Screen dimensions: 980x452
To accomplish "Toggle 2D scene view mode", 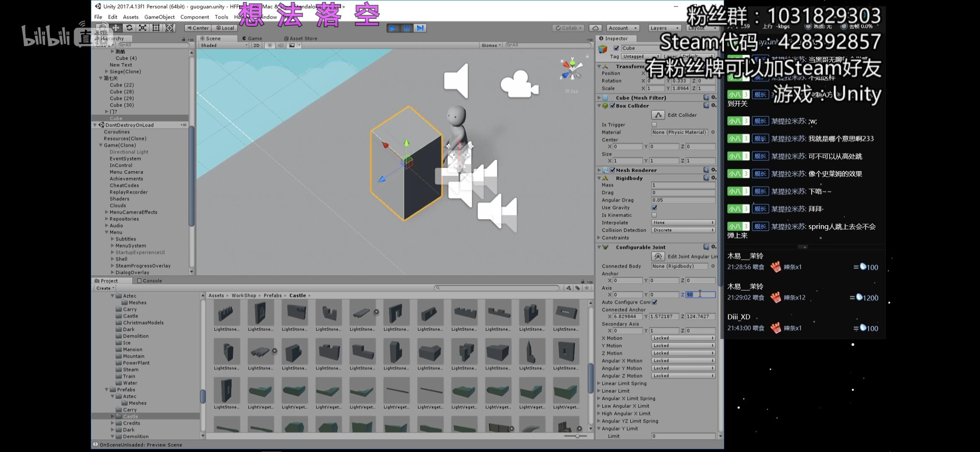I will click(256, 45).
